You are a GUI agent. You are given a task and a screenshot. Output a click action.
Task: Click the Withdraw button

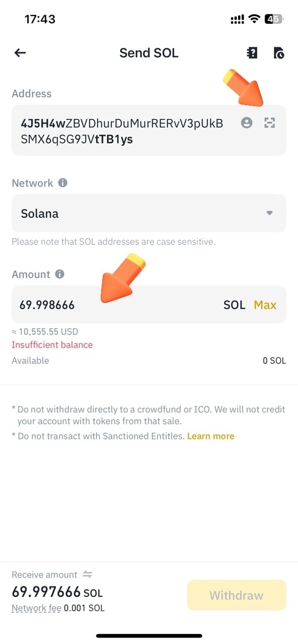click(237, 595)
